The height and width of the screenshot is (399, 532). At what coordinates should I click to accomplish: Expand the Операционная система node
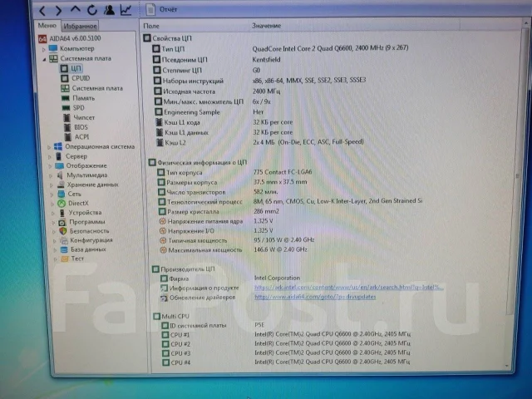(x=49, y=147)
